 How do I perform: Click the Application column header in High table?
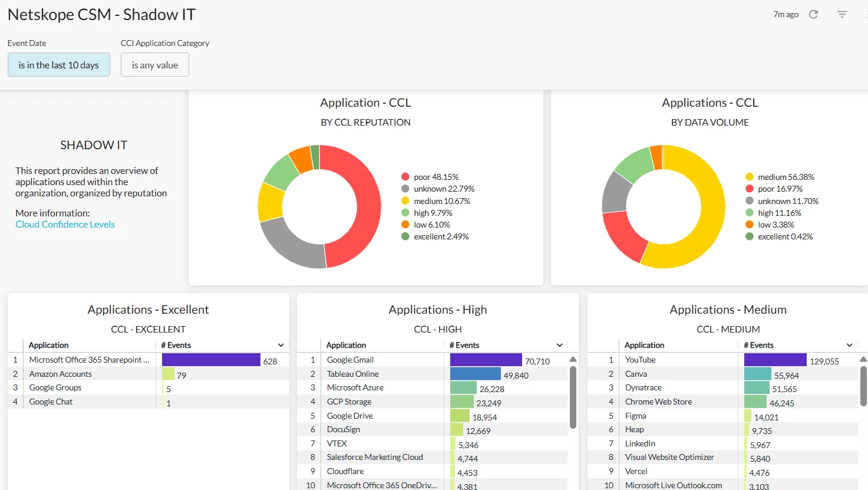point(346,345)
